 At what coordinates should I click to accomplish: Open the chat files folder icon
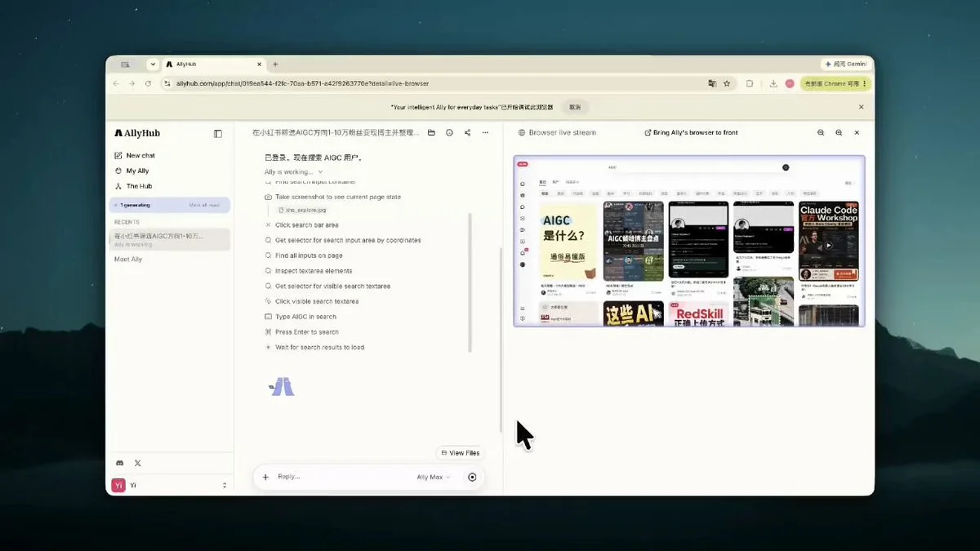pyautogui.click(x=431, y=132)
